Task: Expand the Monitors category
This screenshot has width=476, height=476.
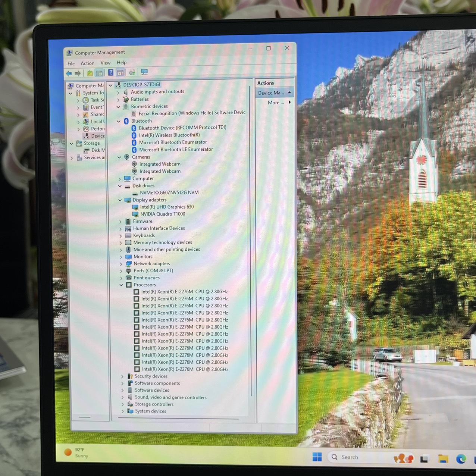Action: [x=121, y=257]
